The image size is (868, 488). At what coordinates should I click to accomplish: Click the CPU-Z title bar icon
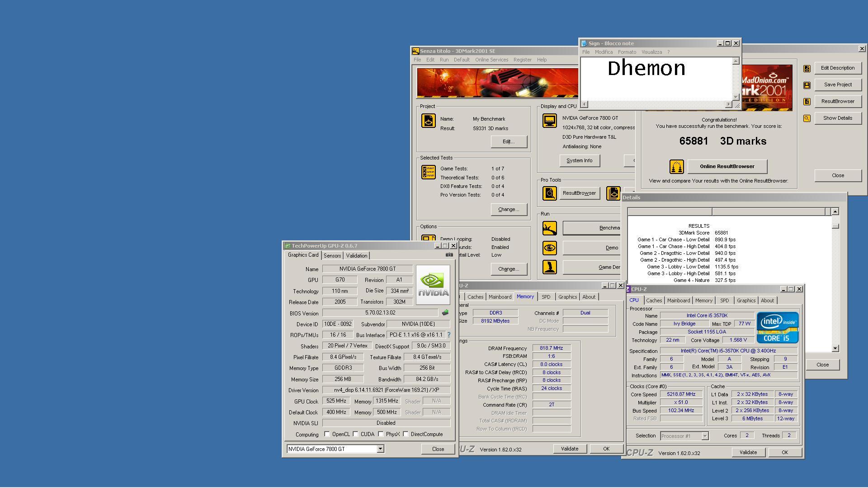[x=628, y=289]
